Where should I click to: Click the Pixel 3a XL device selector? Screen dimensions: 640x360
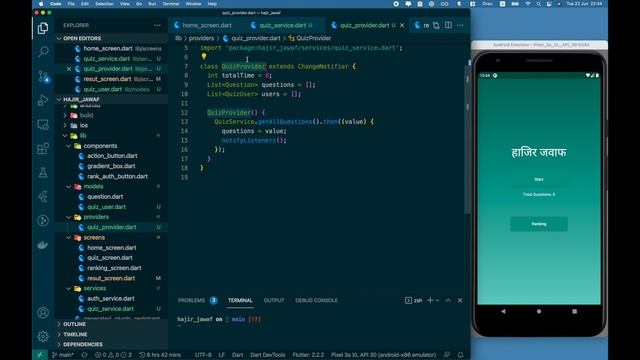pyautogui.click(x=383, y=355)
